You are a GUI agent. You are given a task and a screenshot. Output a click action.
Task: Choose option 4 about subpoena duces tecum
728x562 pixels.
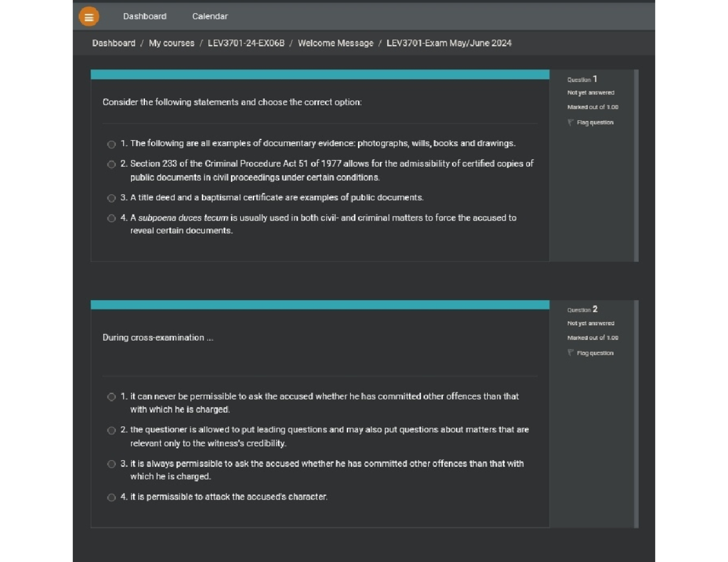112,218
